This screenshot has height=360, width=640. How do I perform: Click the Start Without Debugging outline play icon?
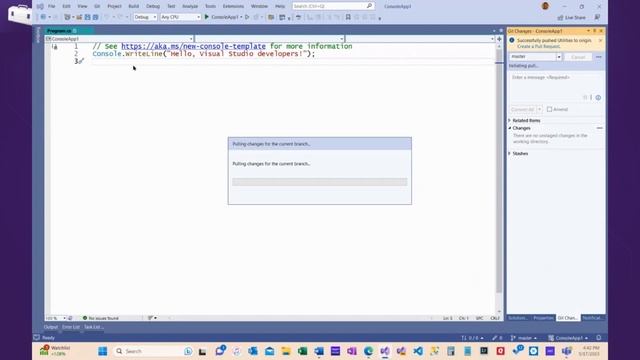[x=247, y=17]
